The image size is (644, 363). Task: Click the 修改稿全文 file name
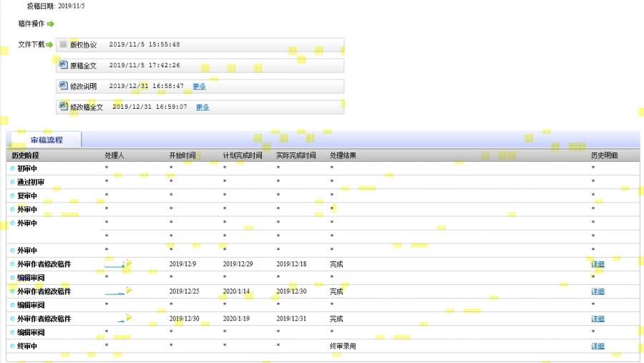coord(87,107)
